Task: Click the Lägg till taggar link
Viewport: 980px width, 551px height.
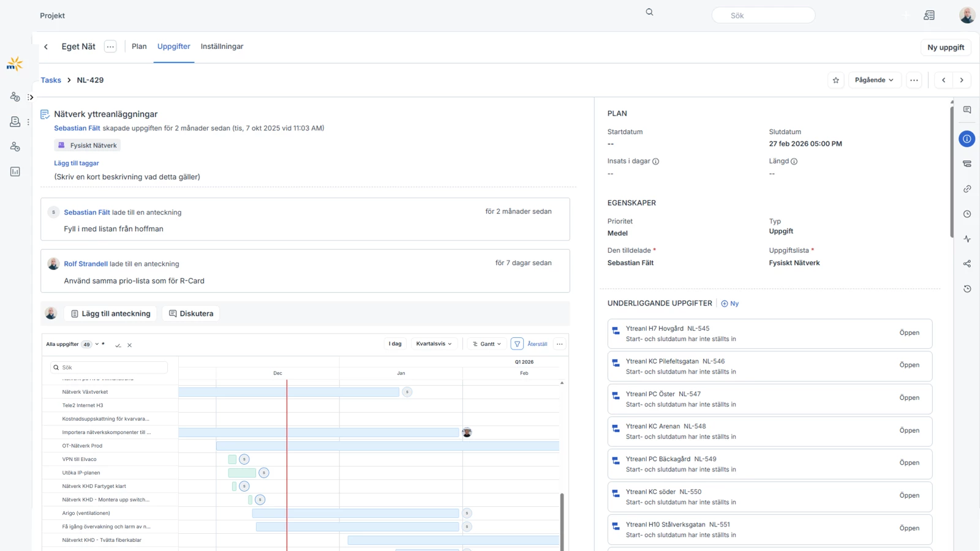Action: [77, 163]
